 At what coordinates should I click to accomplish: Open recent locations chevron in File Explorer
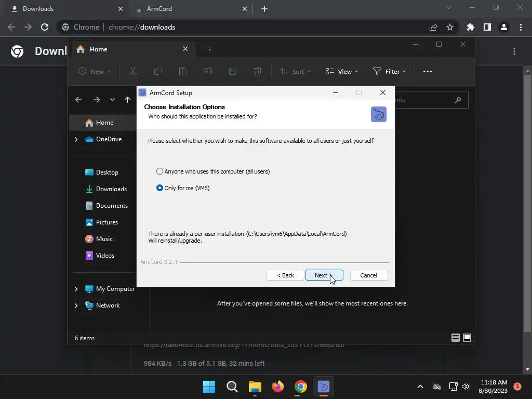[x=112, y=100]
